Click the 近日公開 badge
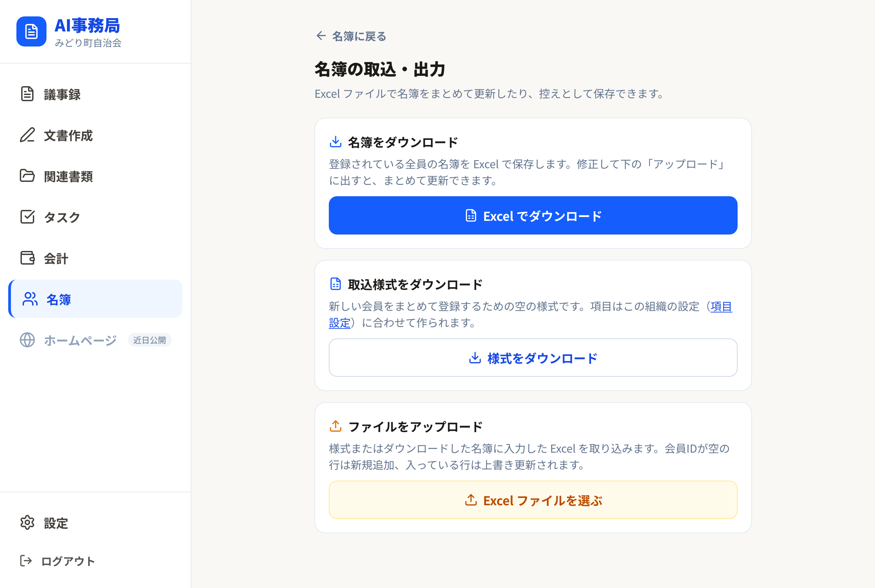This screenshot has width=875, height=588. [150, 340]
